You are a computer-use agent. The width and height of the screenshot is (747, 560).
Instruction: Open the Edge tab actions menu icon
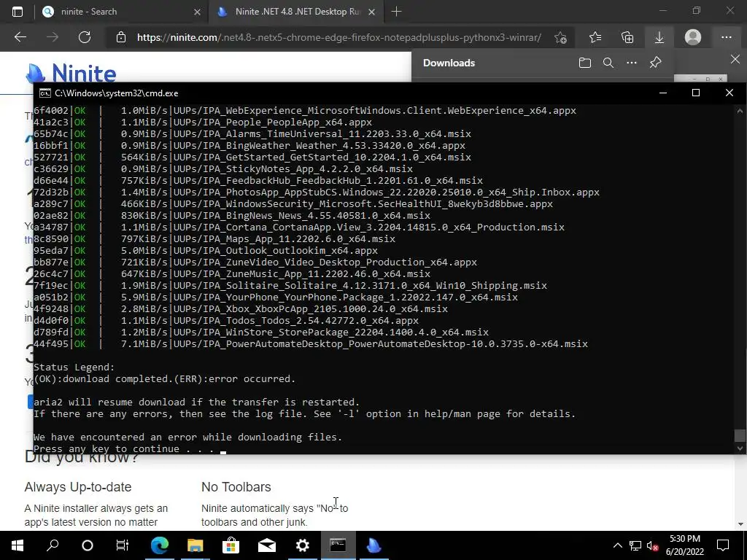[x=18, y=12]
